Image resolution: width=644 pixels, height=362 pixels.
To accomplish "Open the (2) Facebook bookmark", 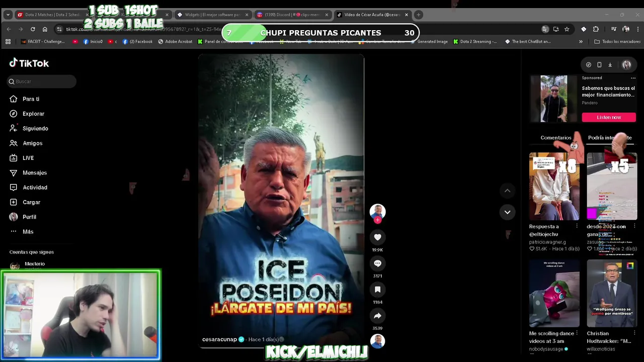I will [x=137, y=42].
